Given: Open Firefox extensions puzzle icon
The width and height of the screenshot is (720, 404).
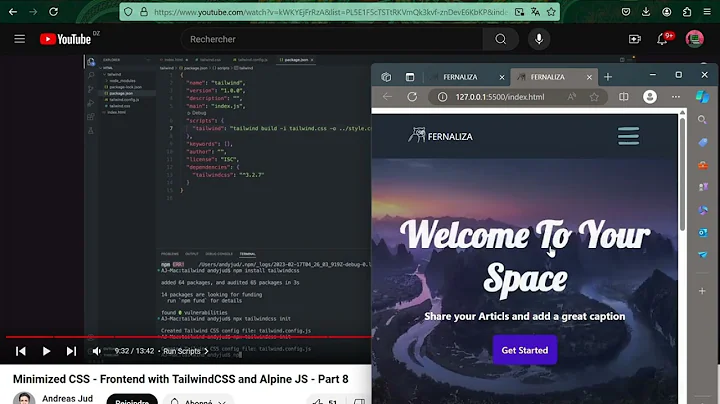Looking at the screenshot, I should (687, 12).
